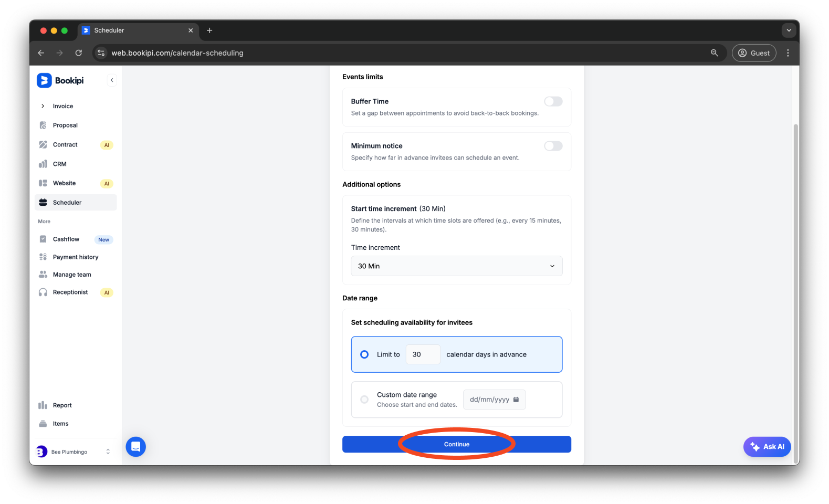
Task: Click the AI badge beside Receptionist
Action: tap(107, 293)
